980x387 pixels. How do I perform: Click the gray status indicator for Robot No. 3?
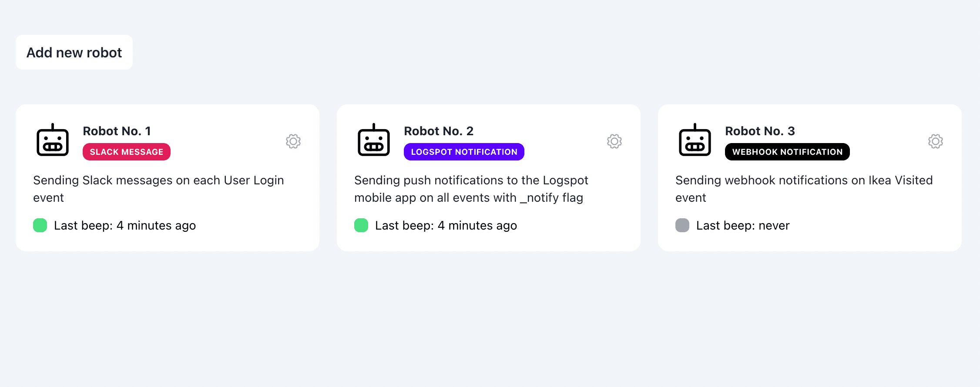coord(682,225)
